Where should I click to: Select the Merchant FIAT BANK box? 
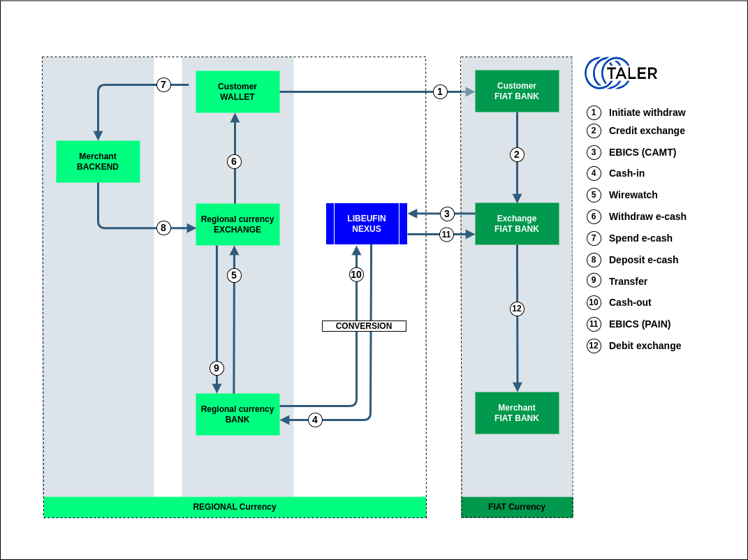coord(517,413)
